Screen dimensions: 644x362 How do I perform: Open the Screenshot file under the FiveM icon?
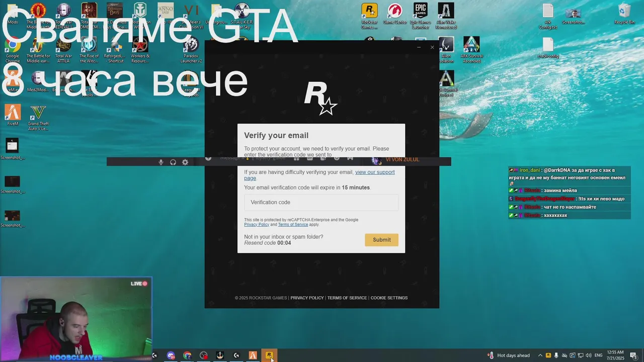tap(13, 149)
